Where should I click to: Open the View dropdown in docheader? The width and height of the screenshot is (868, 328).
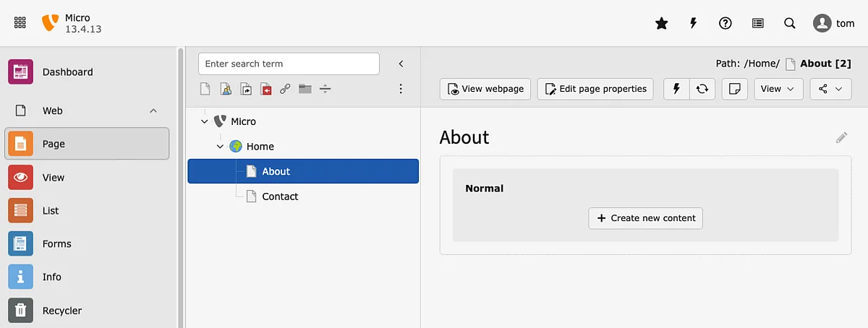tap(779, 89)
